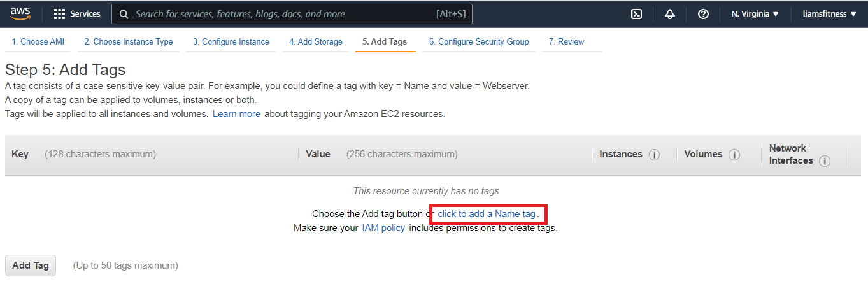Switch to Choose Instance Type tab
This screenshot has width=868, height=296.
129,42
